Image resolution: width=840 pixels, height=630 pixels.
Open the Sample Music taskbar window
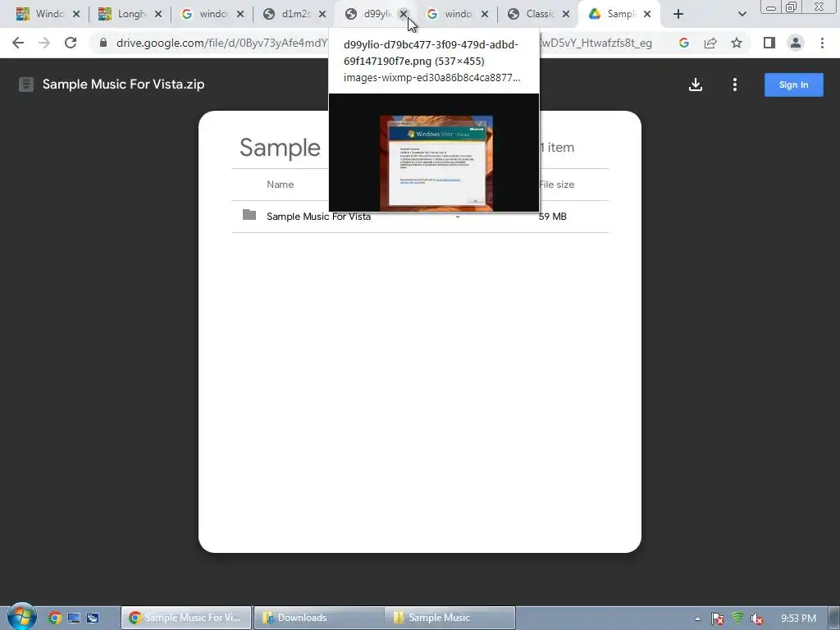[x=450, y=618]
